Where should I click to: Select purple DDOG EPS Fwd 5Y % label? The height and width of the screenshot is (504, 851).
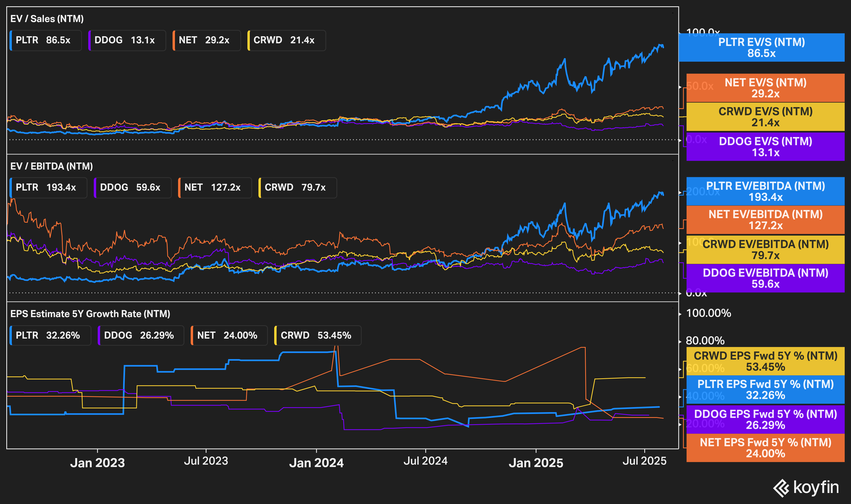point(765,419)
